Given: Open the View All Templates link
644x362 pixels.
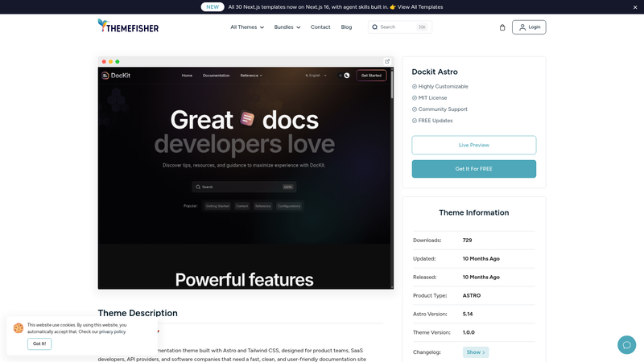Looking at the screenshot, I should pos(419,7).
